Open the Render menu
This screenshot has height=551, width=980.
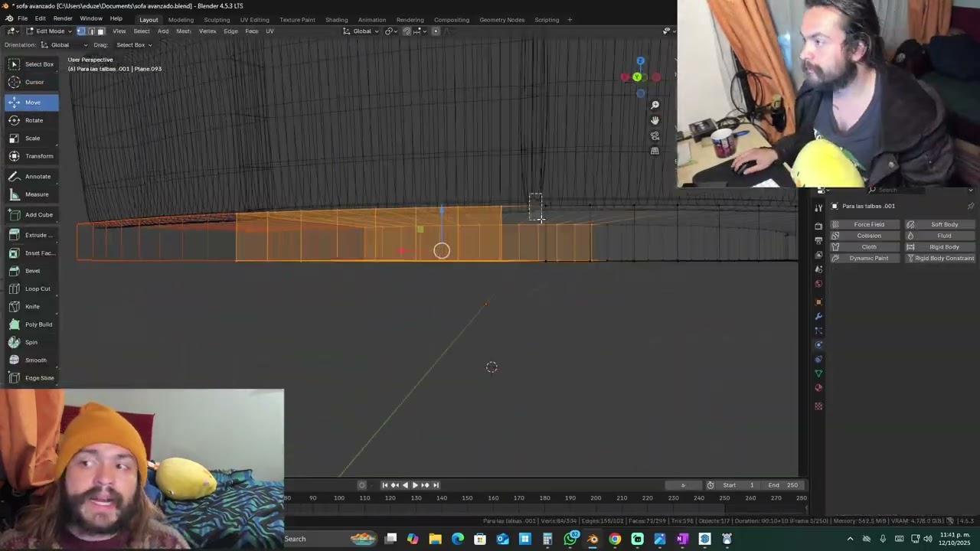click(x=63, y=19)
